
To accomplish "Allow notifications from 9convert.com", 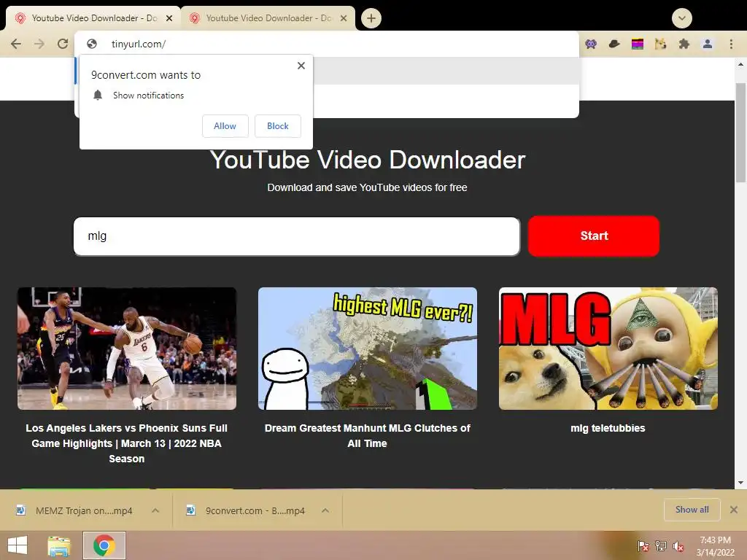I will pyautogui.click(x=225, y=126).
